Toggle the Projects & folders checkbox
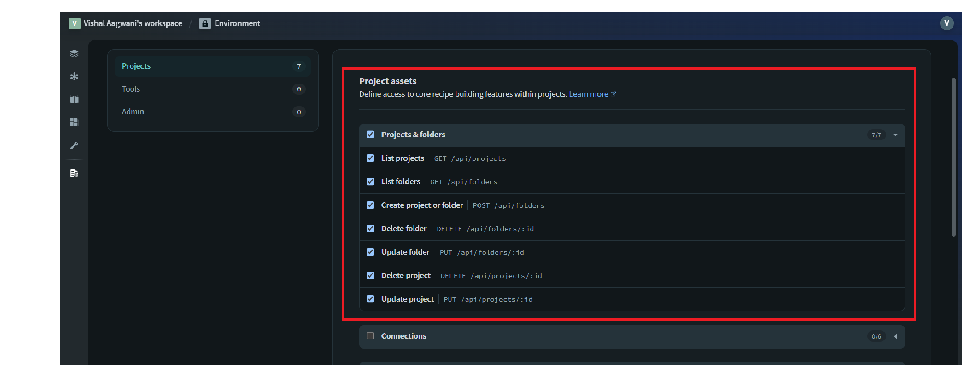Viewport: 980px width, 392px height. click(370, 135)
